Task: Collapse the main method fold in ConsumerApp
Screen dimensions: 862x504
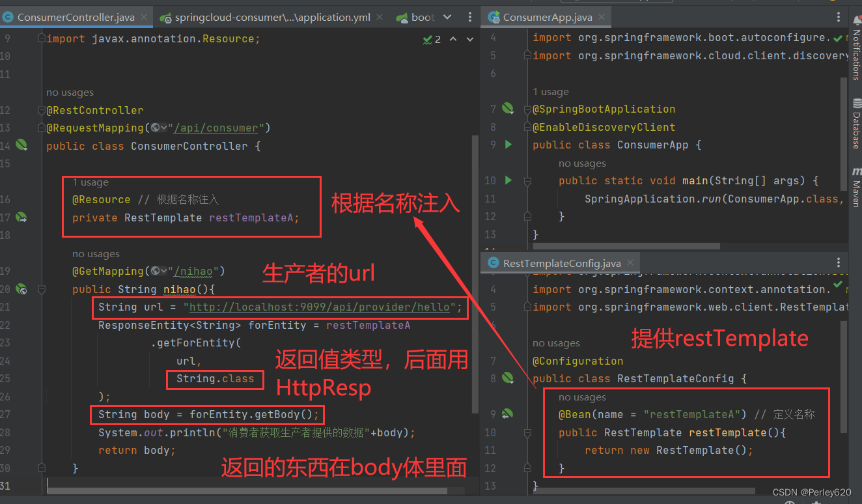Action: click(x=527, y=181)
